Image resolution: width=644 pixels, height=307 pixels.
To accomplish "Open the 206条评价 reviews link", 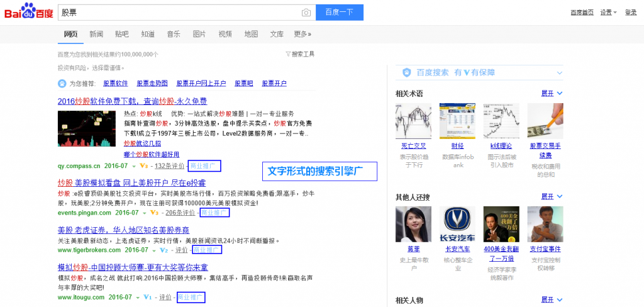I will [x=180, y=213].
